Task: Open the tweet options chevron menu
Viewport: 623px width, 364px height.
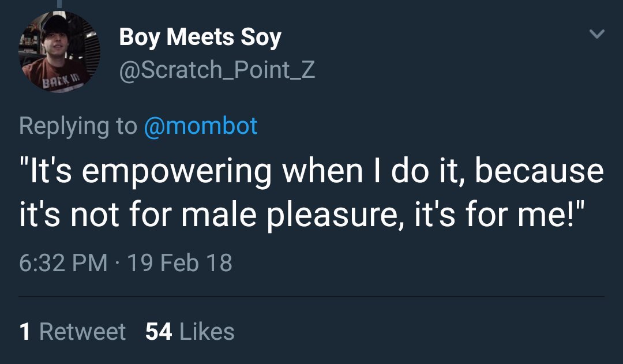Action: click(x=598, y=35)
